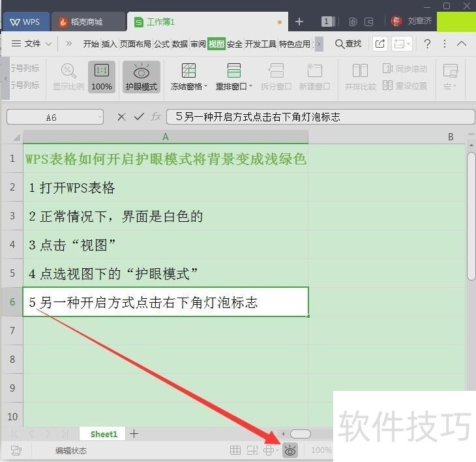Click the vertical scrollbar thumb
The image size is (476, 462).
471,215
